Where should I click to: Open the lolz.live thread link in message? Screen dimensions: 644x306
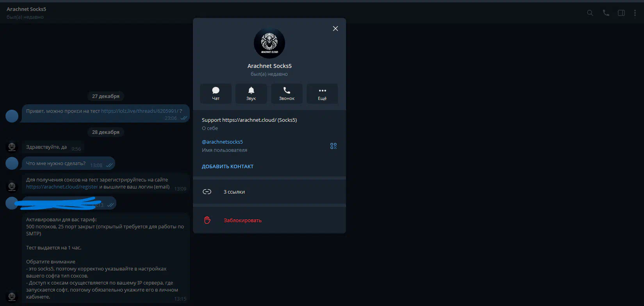pyautogui.click(x=139, y=111)
